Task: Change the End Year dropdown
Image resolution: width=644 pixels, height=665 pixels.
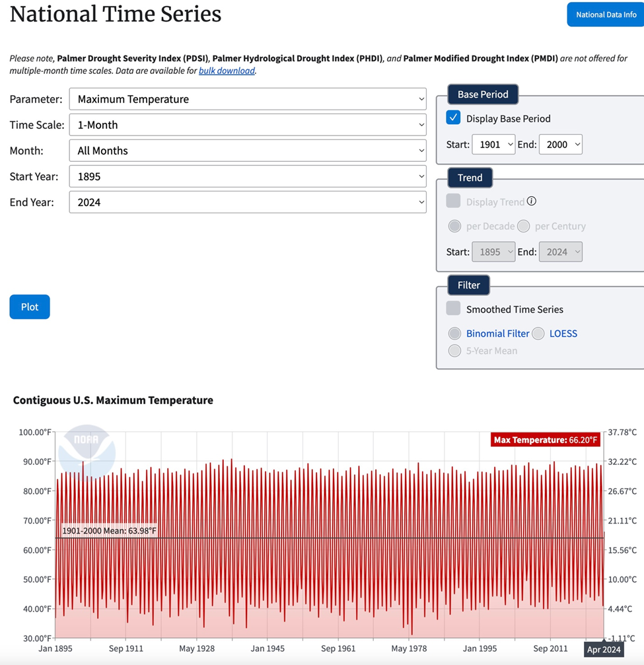Action: click(x=248, y=202)
